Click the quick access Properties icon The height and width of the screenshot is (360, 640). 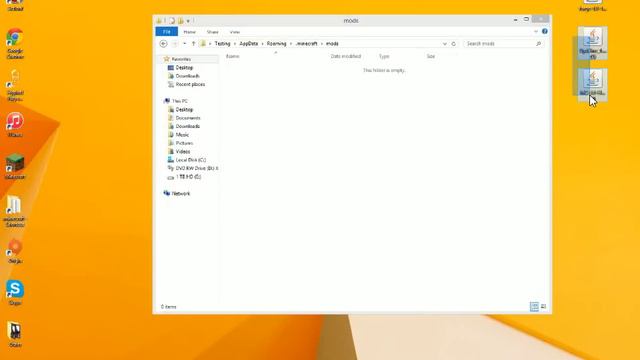click(x=172, y=20)
